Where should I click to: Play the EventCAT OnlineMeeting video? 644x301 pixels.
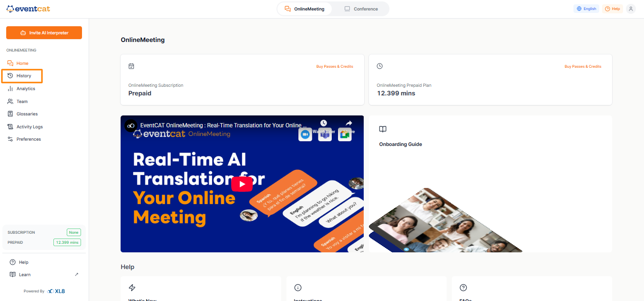[x=242, y=184]
